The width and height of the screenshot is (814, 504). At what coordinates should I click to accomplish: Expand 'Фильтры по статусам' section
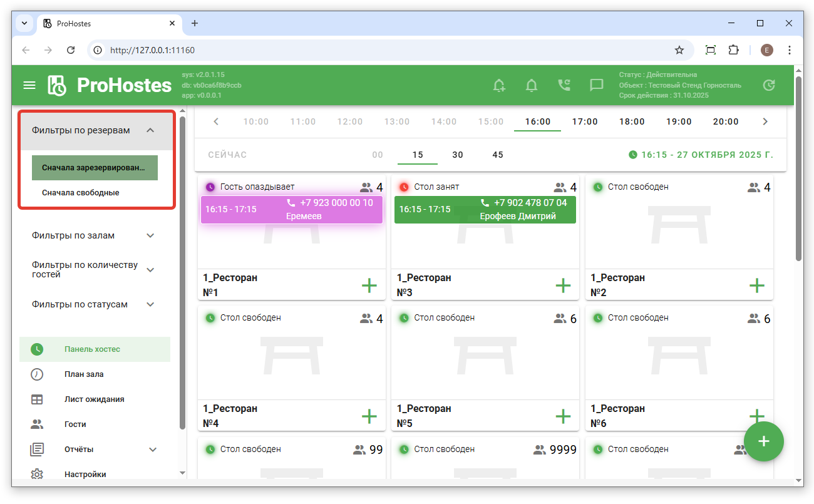[x=150, y=304]
